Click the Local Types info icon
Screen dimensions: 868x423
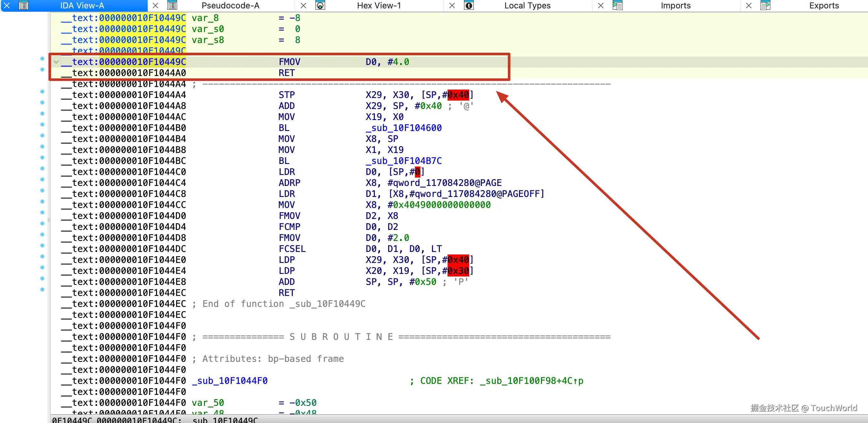click(x=469, y=5)
